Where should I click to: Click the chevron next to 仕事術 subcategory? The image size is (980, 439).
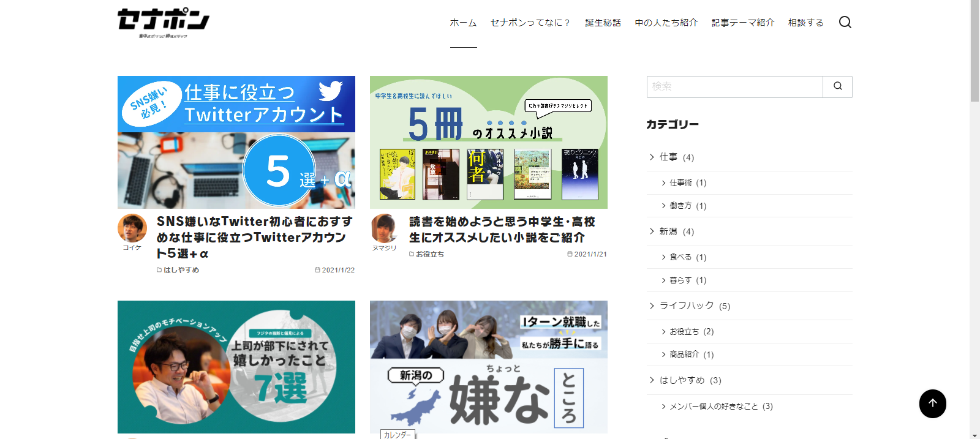(x=663, y=183)
